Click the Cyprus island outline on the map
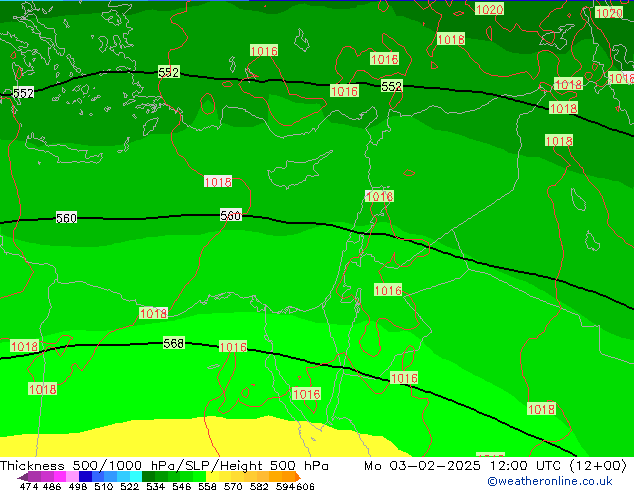The image size is (634, 490). tap(300, 170)
